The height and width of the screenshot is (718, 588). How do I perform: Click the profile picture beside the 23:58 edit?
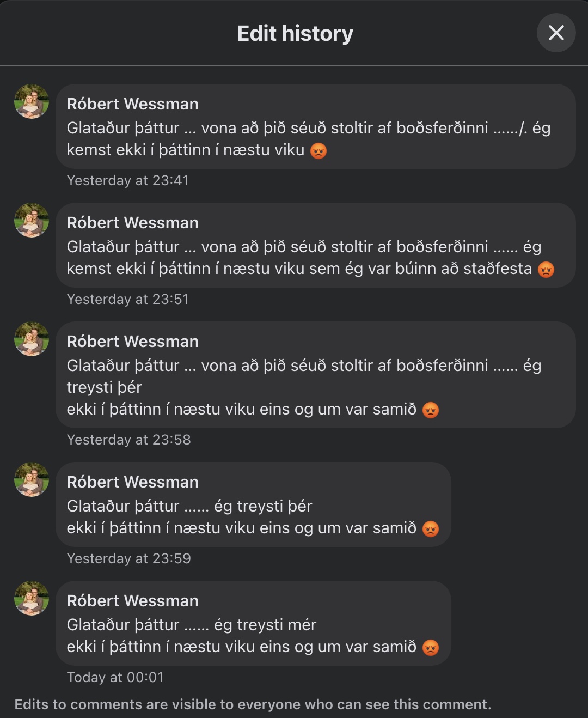32,339
